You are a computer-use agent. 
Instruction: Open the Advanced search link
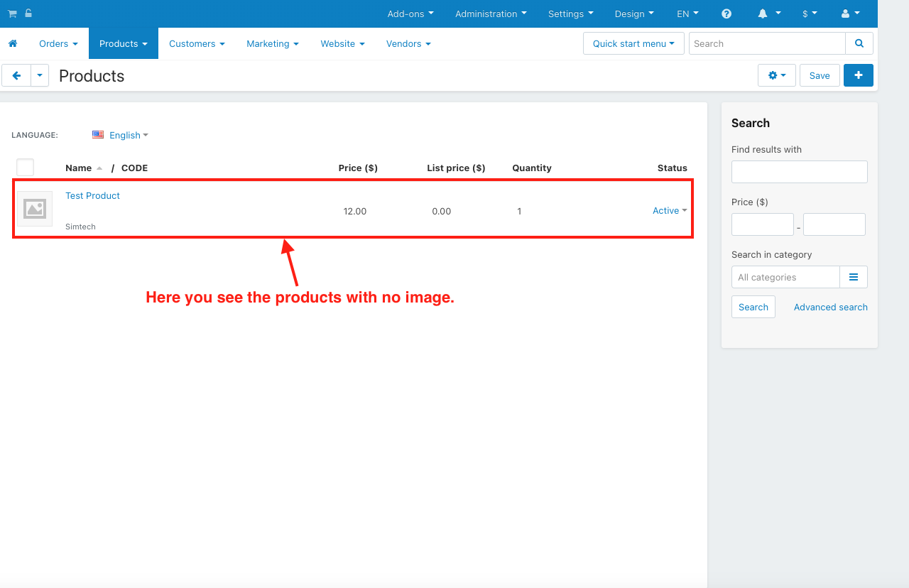[831, 307]
